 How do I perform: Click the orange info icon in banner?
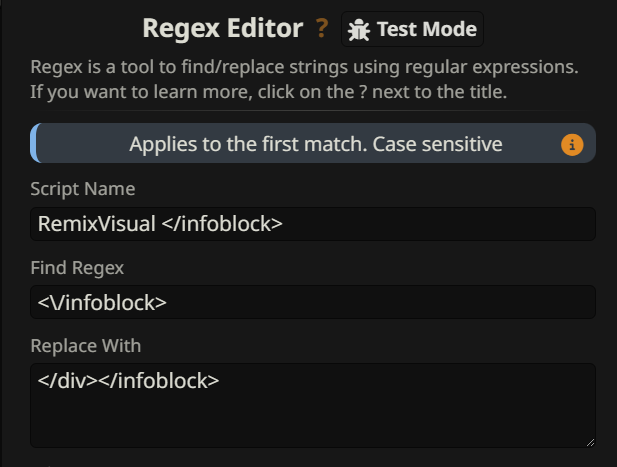click(572, 145)
